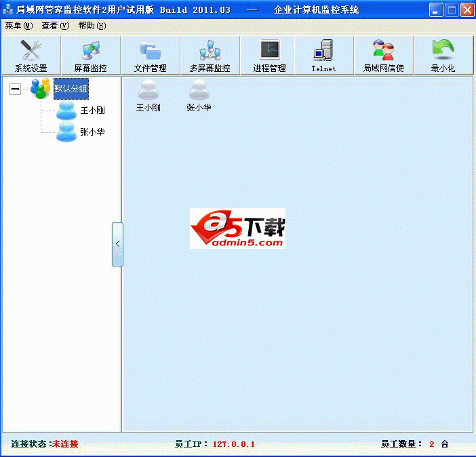Collapse left panel with the arrow handle

pyautogui.click(x=117, y=244)
